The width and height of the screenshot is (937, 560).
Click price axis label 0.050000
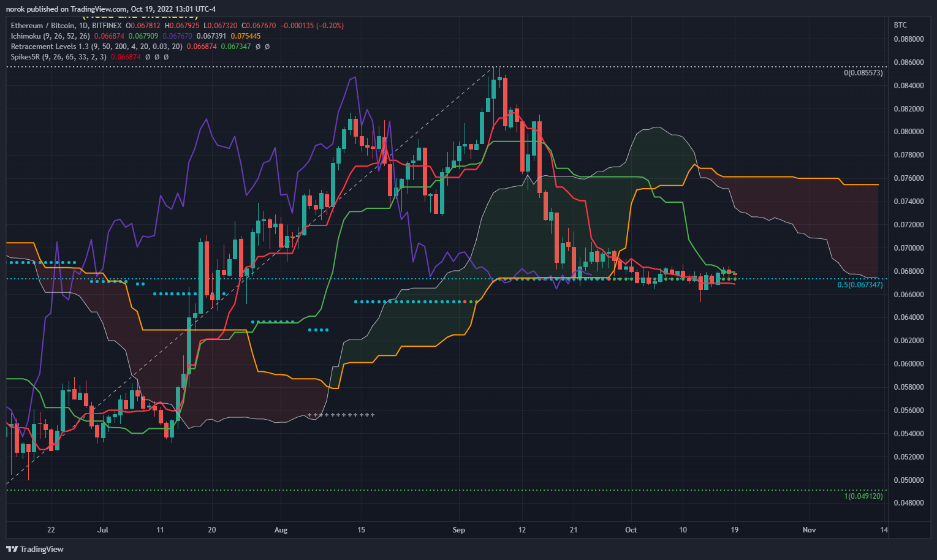click(x=909, y=480)
